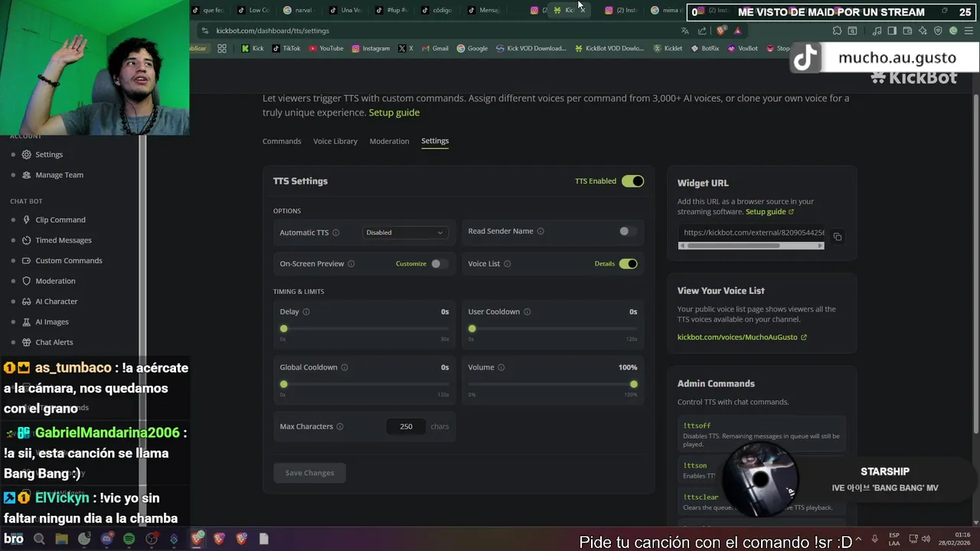The height and width of the screenshot is (551, 980).
Task: Select the Settings tab under TTS
Action: [435, 141]
